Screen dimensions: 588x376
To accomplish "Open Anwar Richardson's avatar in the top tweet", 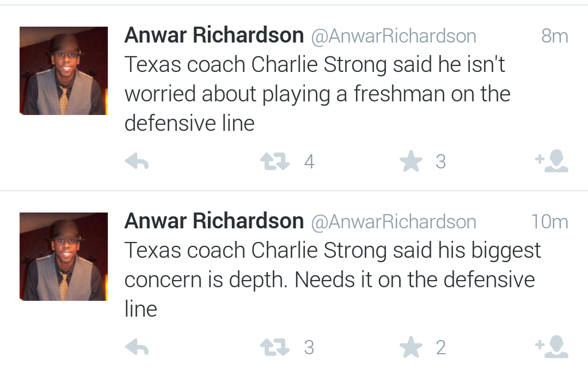I will pos(64,71).
